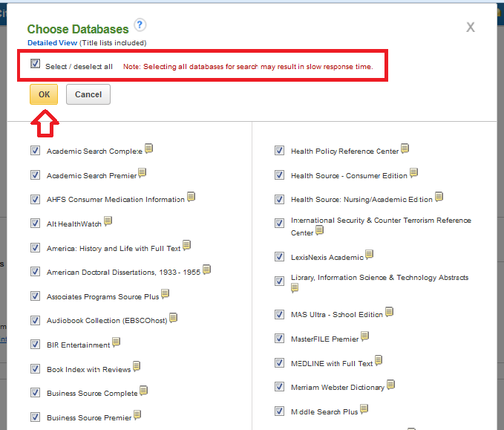Click the 'MEDLINE with Full Text' label
Screen dimensions: 504x430
pyautogui.click(x=332, y=363)
